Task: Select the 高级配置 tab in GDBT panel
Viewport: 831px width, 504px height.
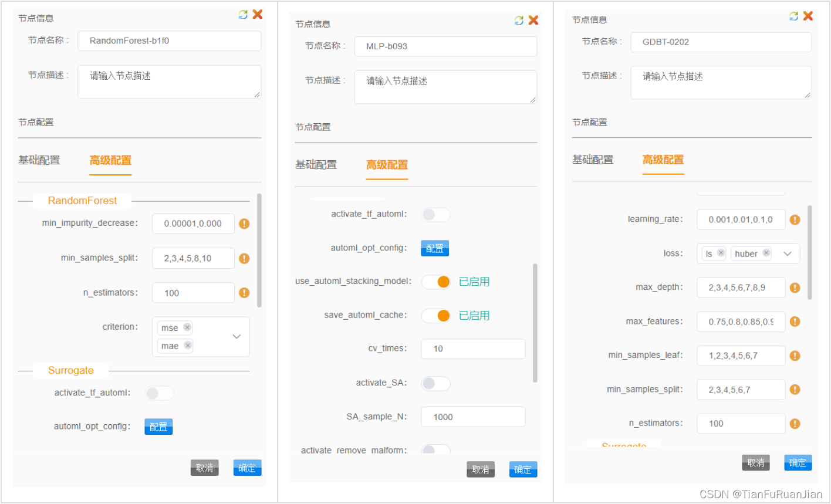Action: click(663, 159)
